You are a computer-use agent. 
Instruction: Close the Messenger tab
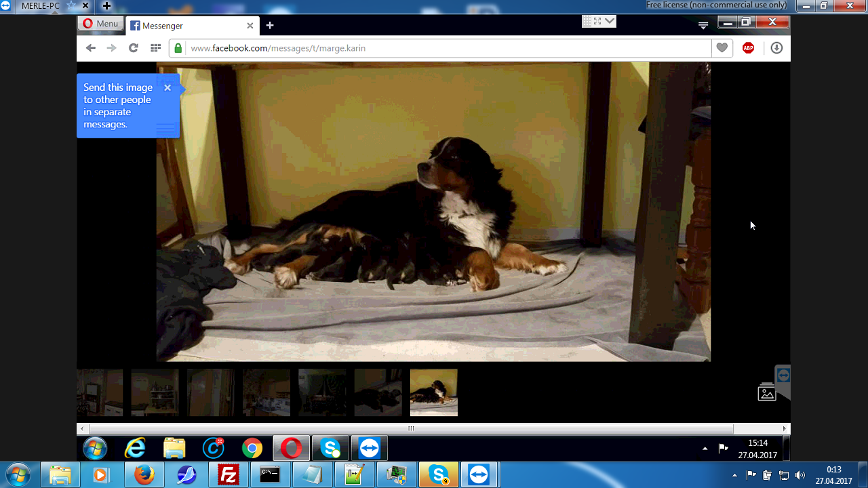tap(250, 26)
